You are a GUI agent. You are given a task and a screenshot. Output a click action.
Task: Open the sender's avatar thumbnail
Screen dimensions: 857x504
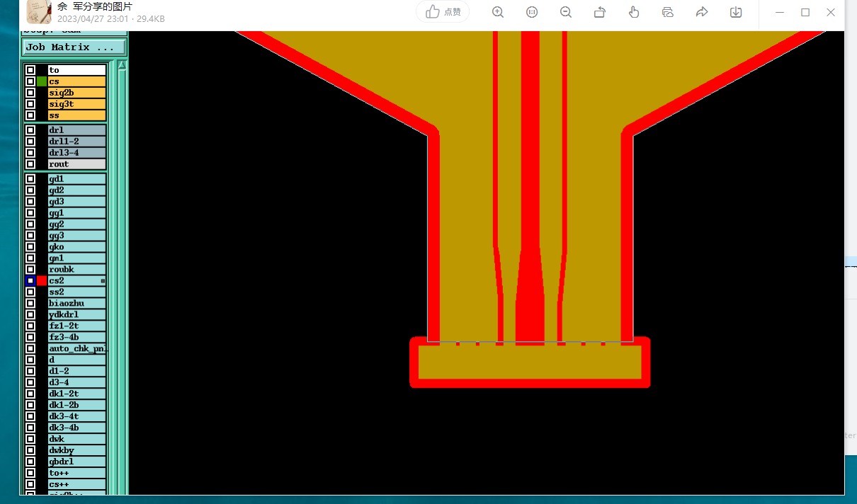tap(39, 12)
